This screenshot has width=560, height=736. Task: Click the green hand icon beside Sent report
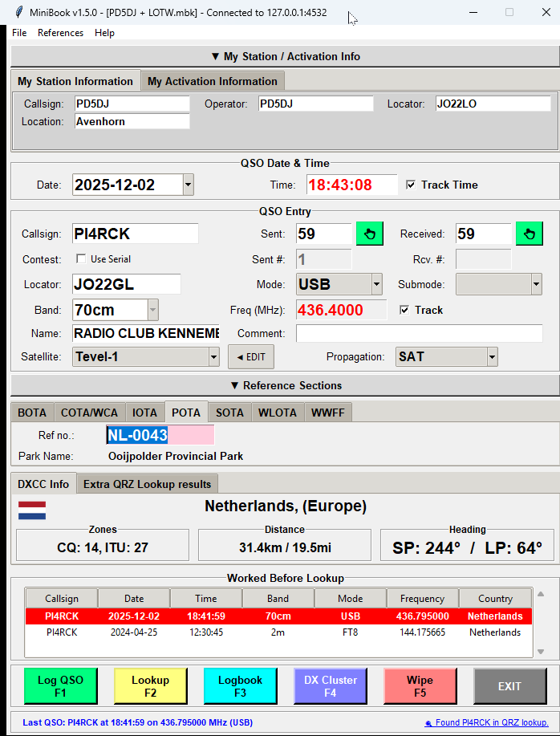(370, 234)
